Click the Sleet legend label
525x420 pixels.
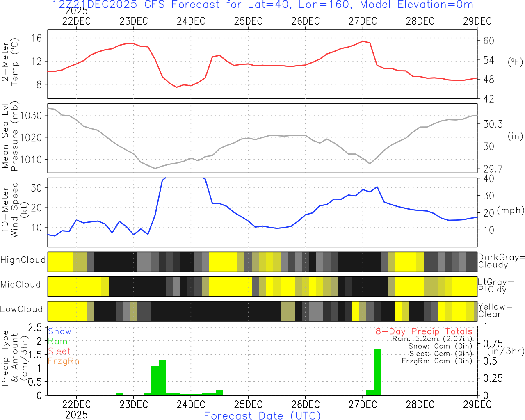pos(59,351)
